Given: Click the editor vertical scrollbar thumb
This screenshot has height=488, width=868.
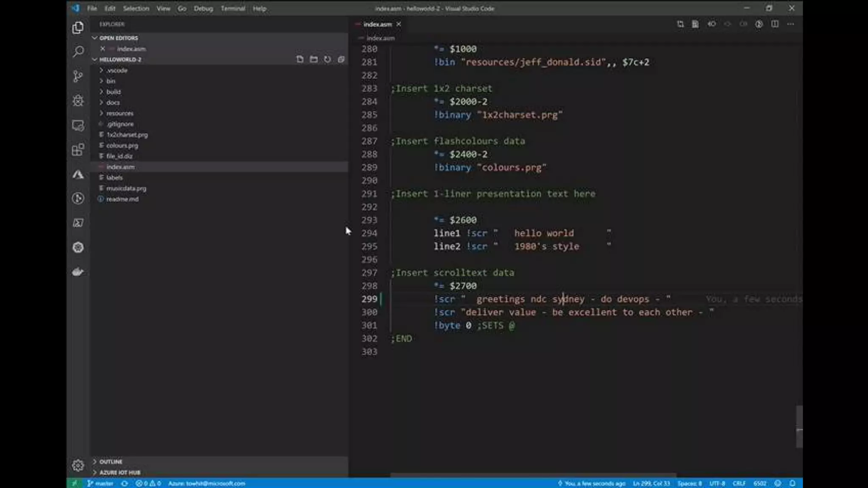Looking at the screenshot, I should (799, 426).
